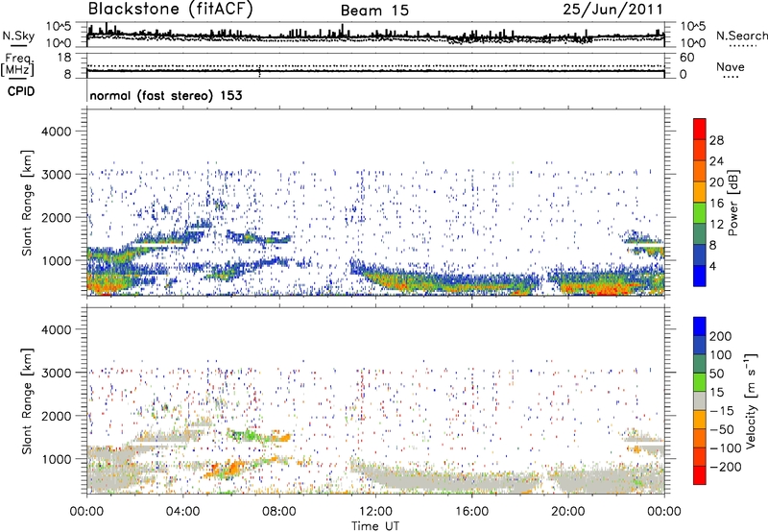Pick the light green 12–16 dB power segment

(x=700, y=213)
